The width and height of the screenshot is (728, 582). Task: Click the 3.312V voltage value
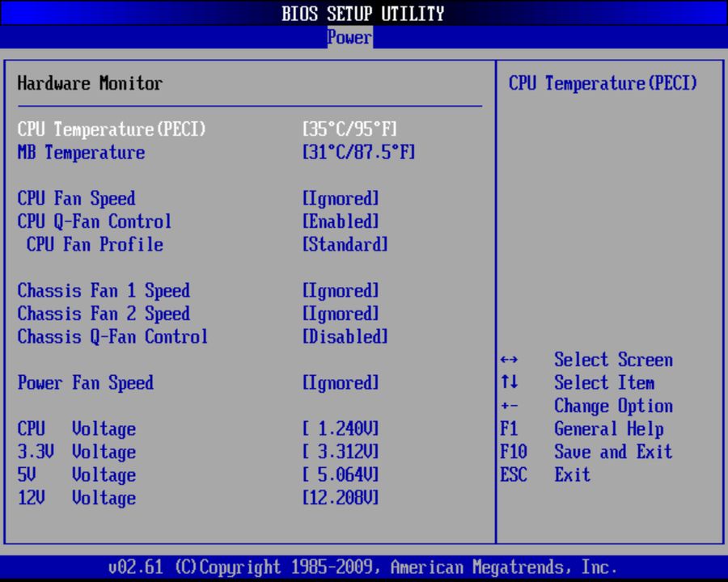341,452
